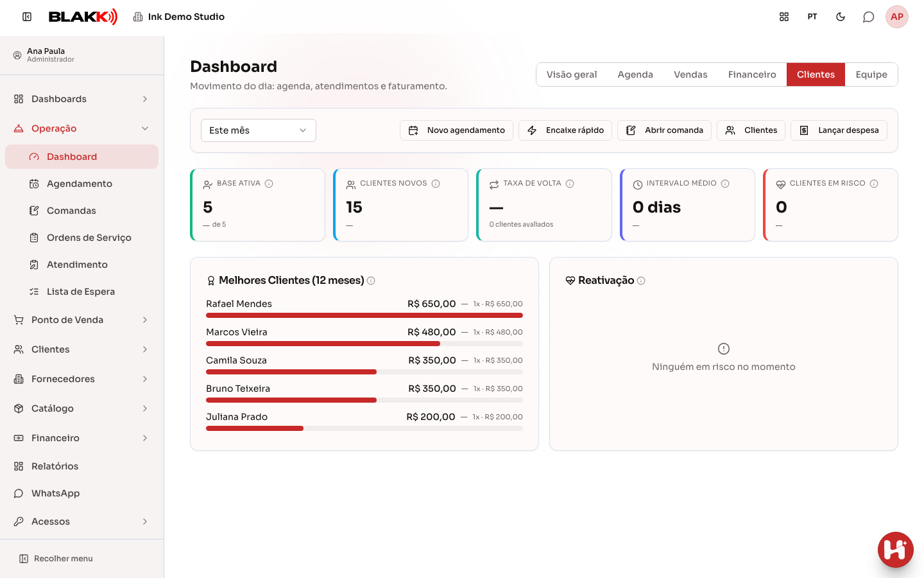Expand the Ponto de Venda section
Image resolution: width=924 pixels, height=578 pixels.
click(x=81, y=320)
